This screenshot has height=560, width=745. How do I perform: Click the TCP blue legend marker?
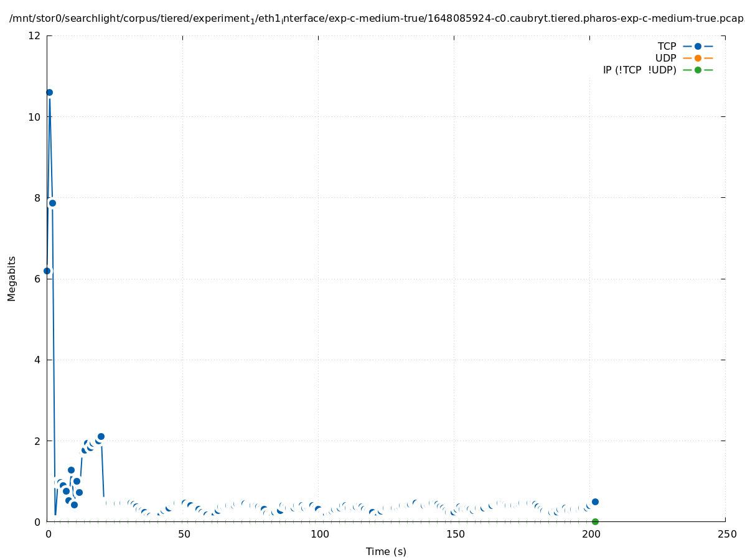(x=698, y=46)
